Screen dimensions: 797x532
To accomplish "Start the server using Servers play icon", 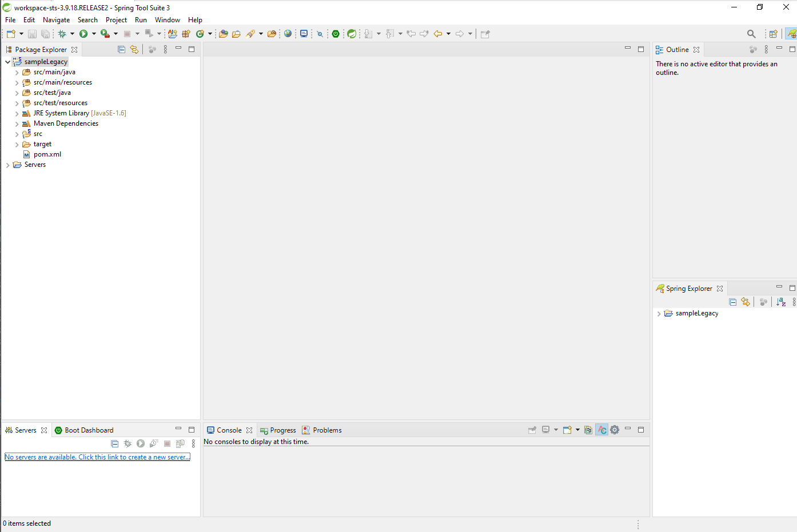I will [141, 443].
